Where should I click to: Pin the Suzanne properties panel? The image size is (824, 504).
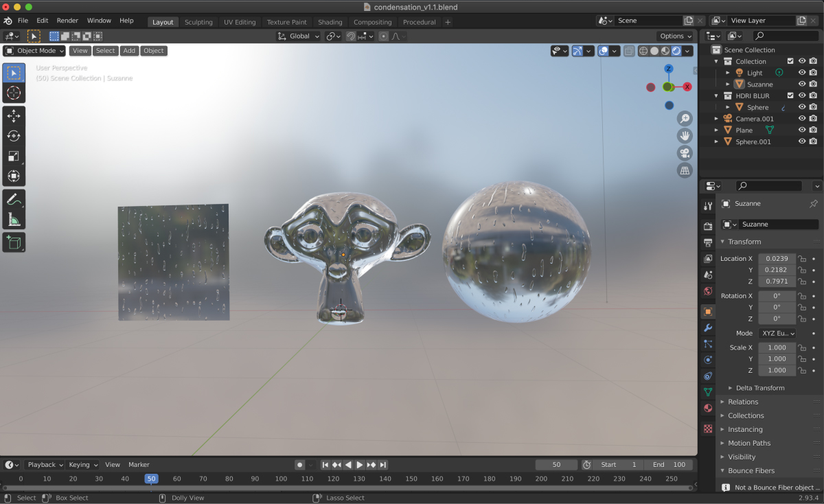pos(814,204)
